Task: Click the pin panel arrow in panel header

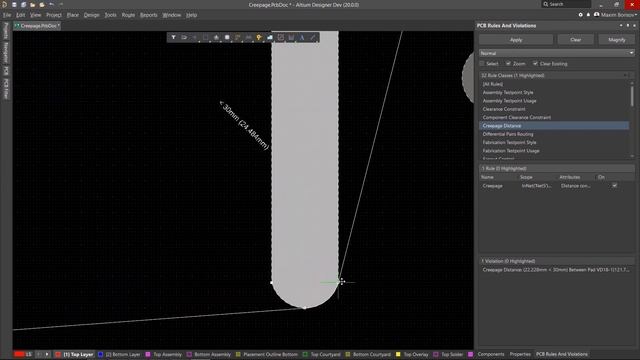Action: 628,26
